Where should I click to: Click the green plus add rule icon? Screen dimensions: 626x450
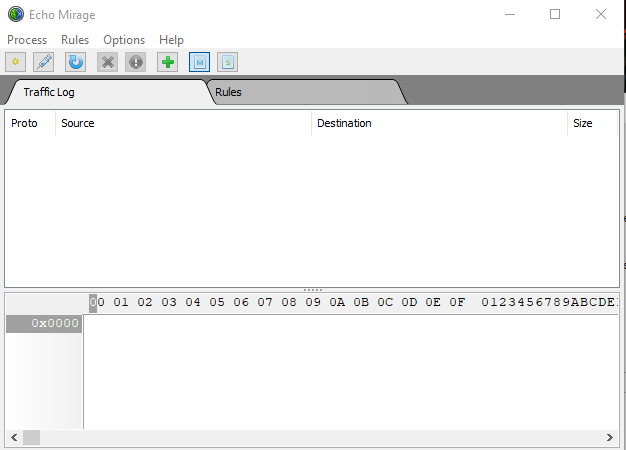point(168,62)
